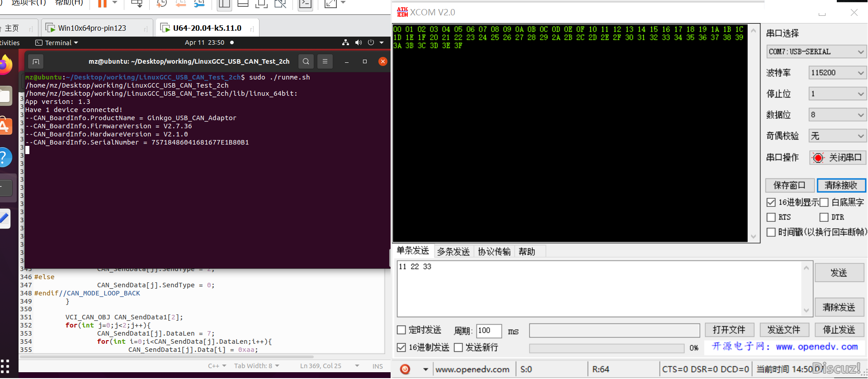The height and width of the screenshot is (379, 868).
Task: Click the 保存窗口 save window button
Action: (x=789, y=185)
